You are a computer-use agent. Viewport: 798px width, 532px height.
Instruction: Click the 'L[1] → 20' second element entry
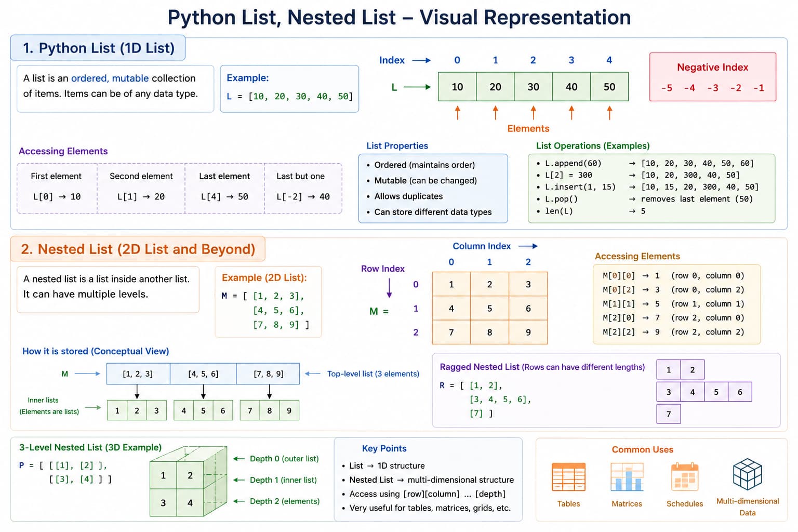coord(141,197)
